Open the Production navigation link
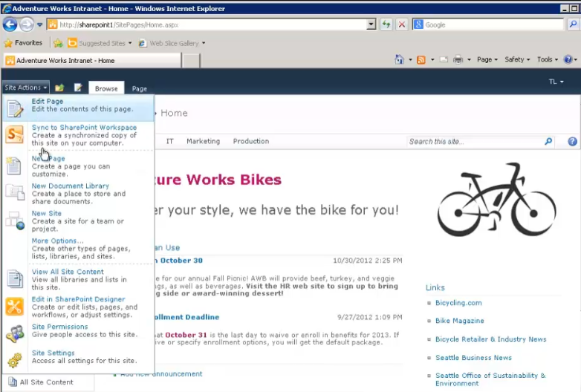This screenshot has height=392, width=581. 251,141
